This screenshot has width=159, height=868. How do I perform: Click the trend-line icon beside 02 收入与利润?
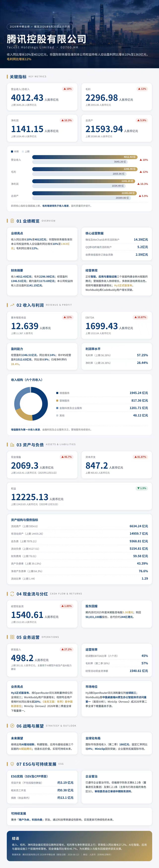(12, 305)
